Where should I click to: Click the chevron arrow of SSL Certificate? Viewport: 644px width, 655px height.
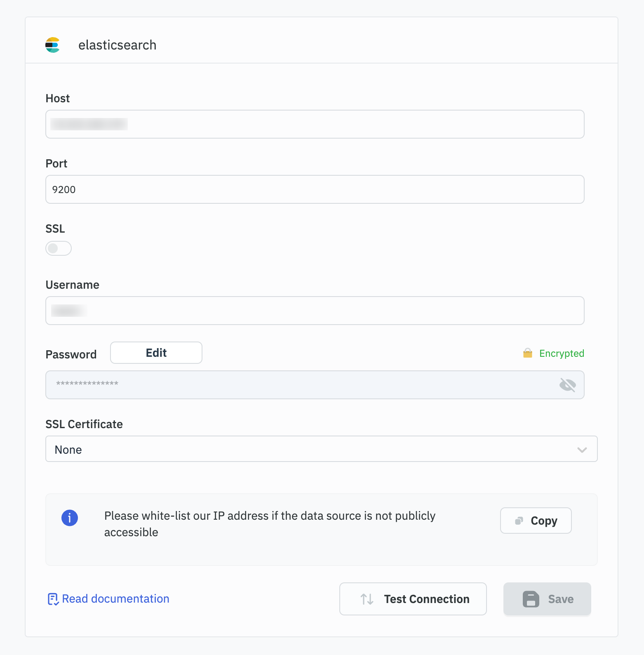pyautogui.click(x=582, y=450)
